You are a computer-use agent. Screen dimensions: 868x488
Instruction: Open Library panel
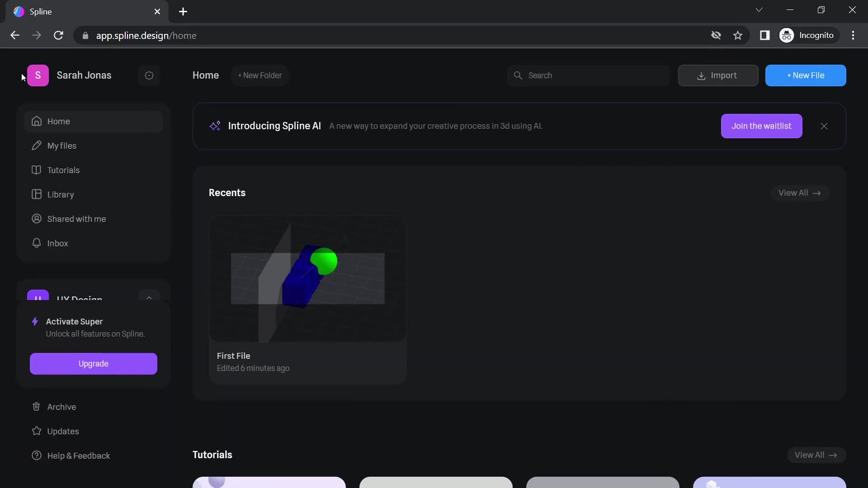tap(60, 194)
